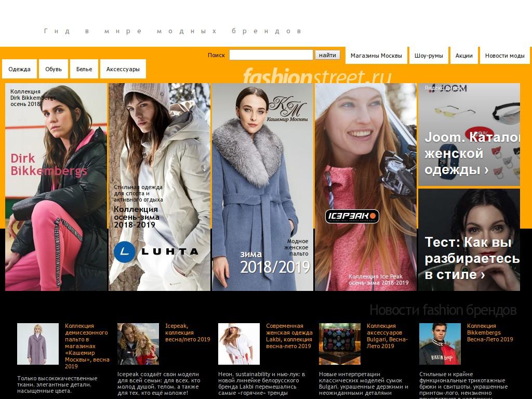Screen dimensions: 532x399
Task: Open the Ice Peak collection banner
Action: (366, 187)
